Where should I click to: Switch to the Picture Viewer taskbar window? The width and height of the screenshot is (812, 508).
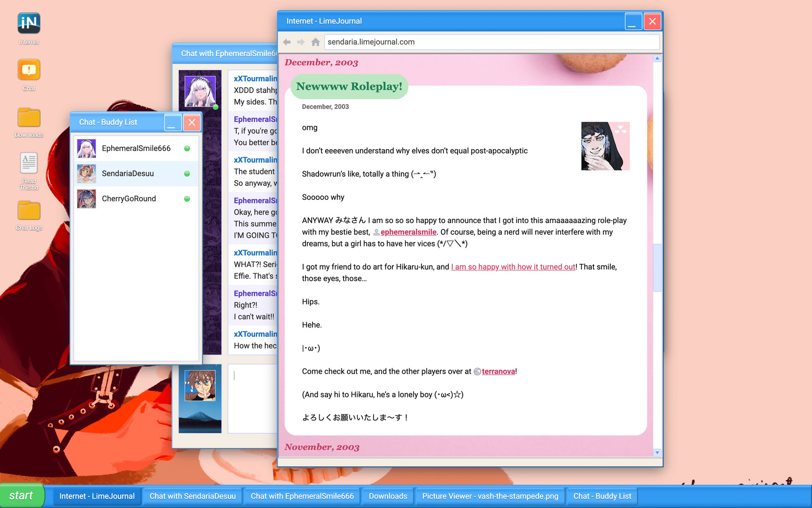tap(490, 496)
